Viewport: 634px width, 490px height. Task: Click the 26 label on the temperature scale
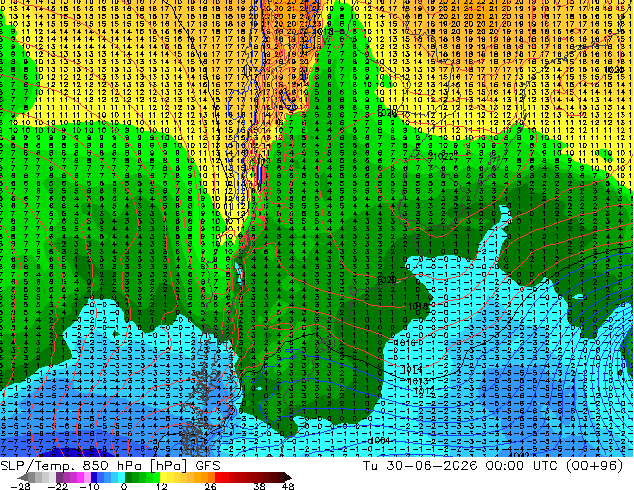point(210,486)
